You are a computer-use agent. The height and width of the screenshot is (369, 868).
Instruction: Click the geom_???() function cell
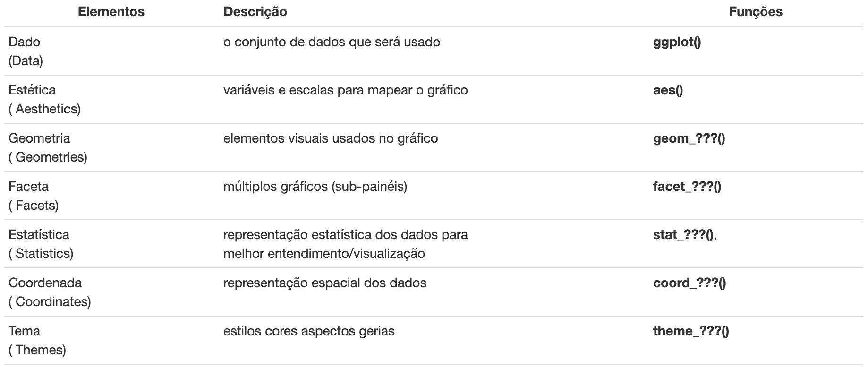(689, 138)
